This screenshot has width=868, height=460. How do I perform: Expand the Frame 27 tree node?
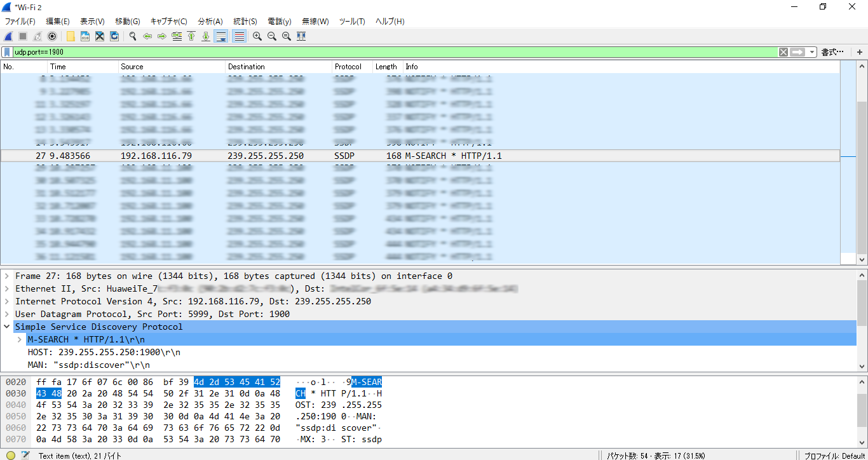tap(7, 276)
